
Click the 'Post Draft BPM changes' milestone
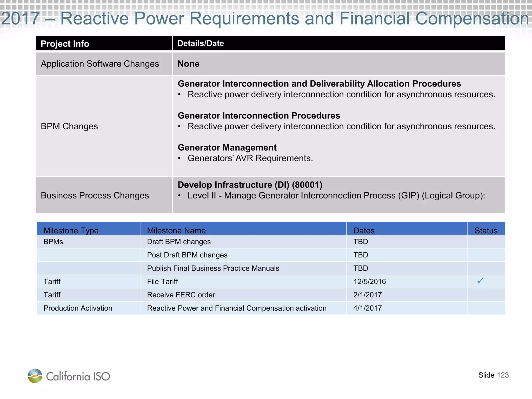coord(187,255)
